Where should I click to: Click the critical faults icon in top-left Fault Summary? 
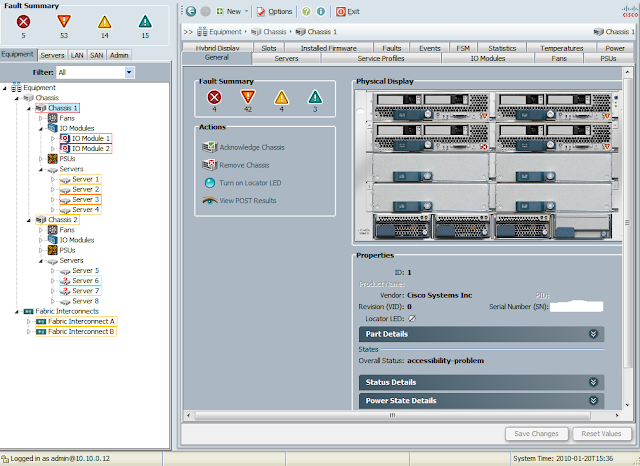[x=23, y=22]
